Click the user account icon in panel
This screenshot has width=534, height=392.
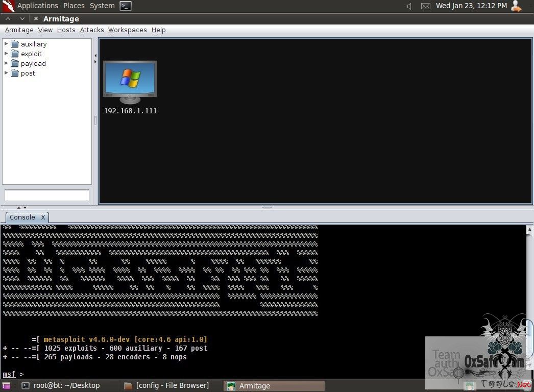click(516, 6)
